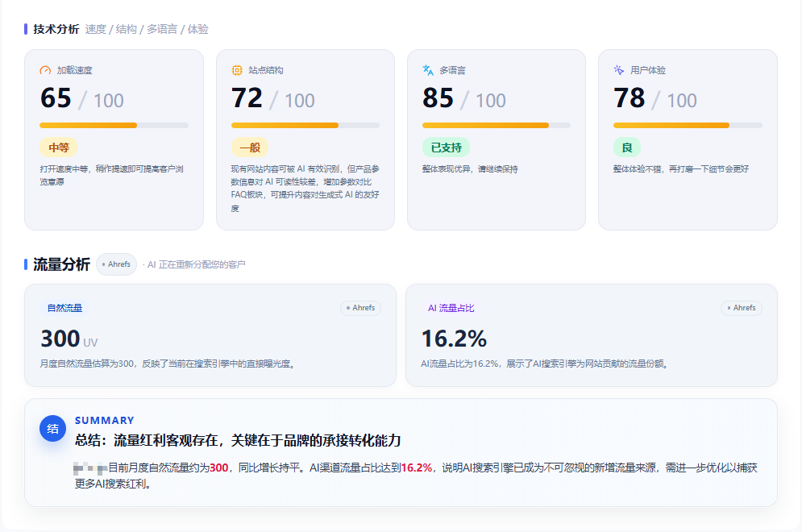
Task: Click the 自然流量 label tag
Action: point(64,308)
